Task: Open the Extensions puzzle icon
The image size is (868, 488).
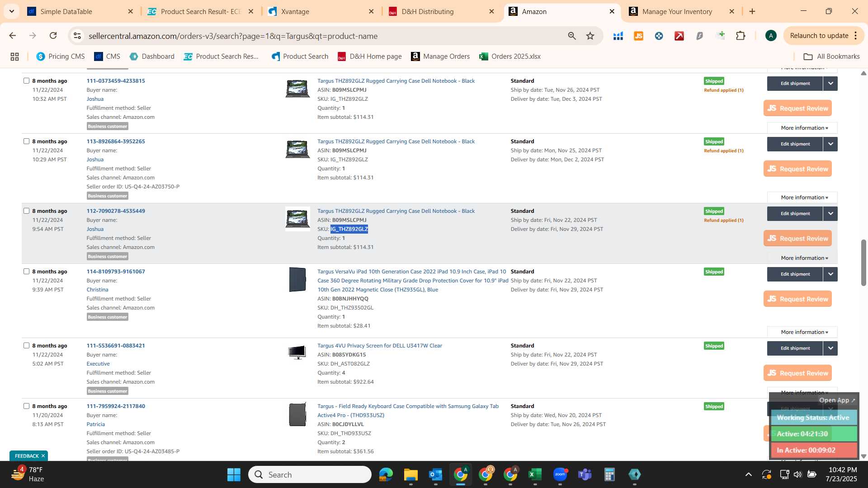Action: 741,36
